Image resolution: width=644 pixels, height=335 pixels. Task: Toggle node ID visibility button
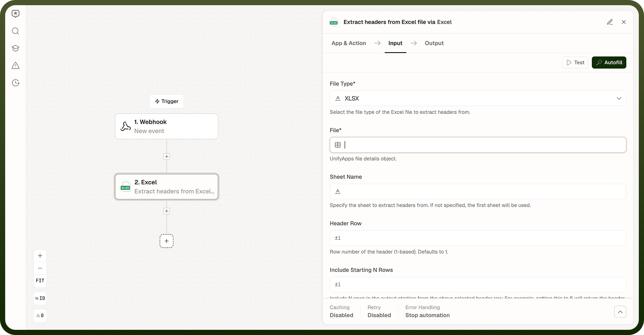[x=40, y=298]
